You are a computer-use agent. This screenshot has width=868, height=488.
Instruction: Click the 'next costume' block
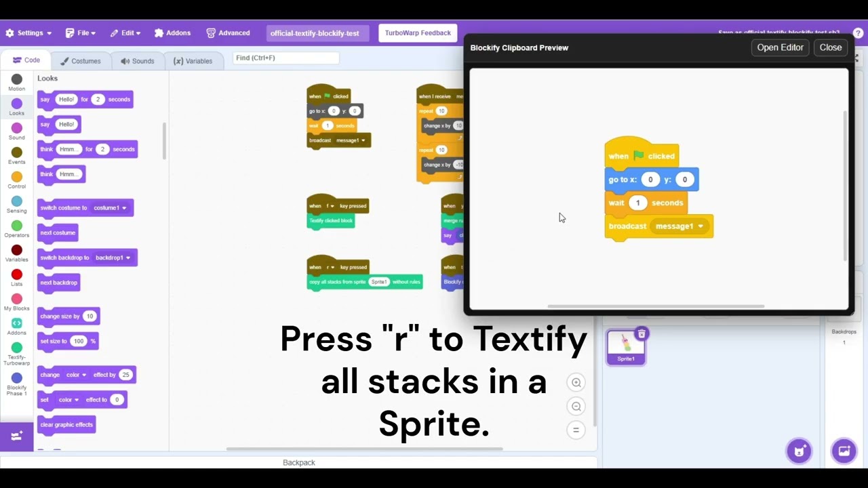click(x=58, y=232)
